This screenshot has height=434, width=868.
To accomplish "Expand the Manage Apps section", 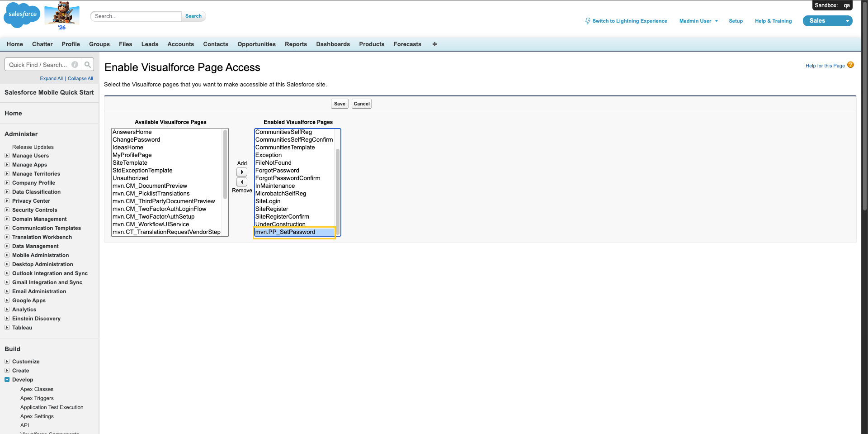I will tap(7, 164).
